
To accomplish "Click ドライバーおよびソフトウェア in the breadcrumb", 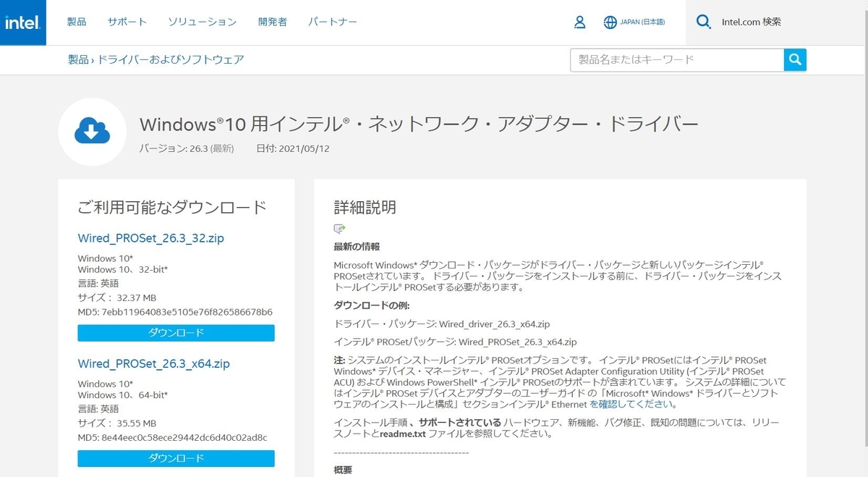I will pos(171,60).
